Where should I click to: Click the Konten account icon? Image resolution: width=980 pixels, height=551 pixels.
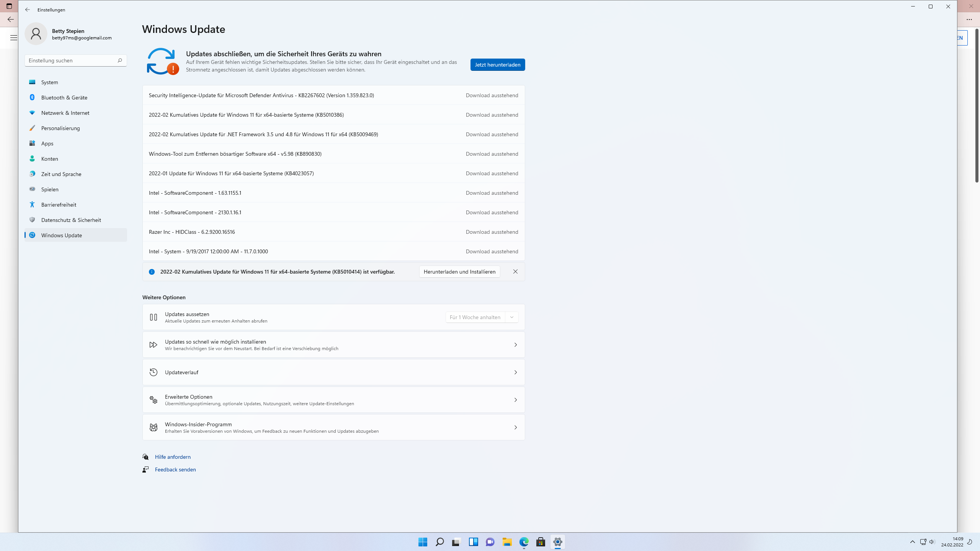coord(32,159)
